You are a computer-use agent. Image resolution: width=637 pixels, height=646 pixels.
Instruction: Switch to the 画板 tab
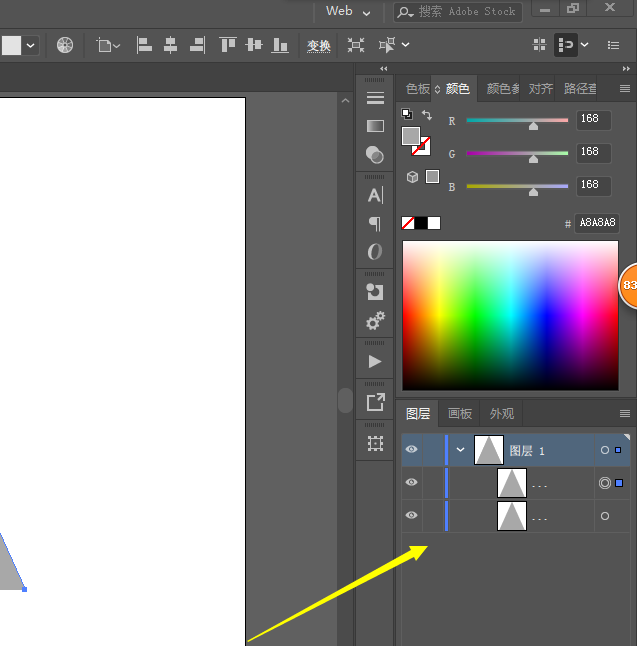click(x=459, y=414)
